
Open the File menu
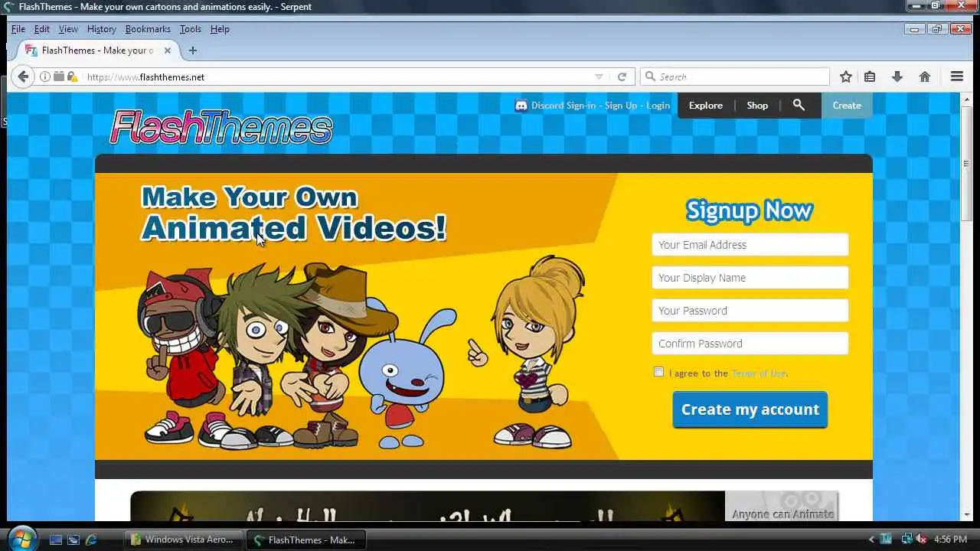click(x=18, y=29)
